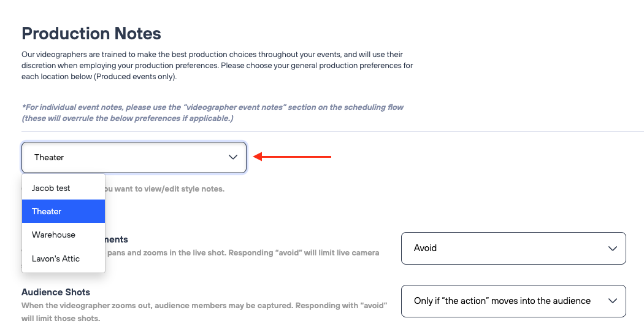The width and height of the screenshot is (644, 326).
Task: Click the chevron on the Audience Shots dropdown
Action: click(612, 301)
